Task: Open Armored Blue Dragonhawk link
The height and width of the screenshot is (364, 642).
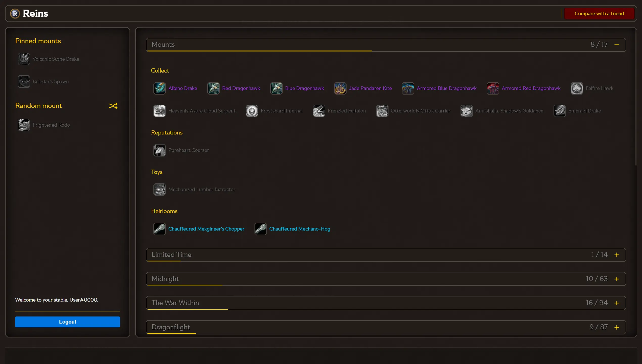Action: click(447, 88)
